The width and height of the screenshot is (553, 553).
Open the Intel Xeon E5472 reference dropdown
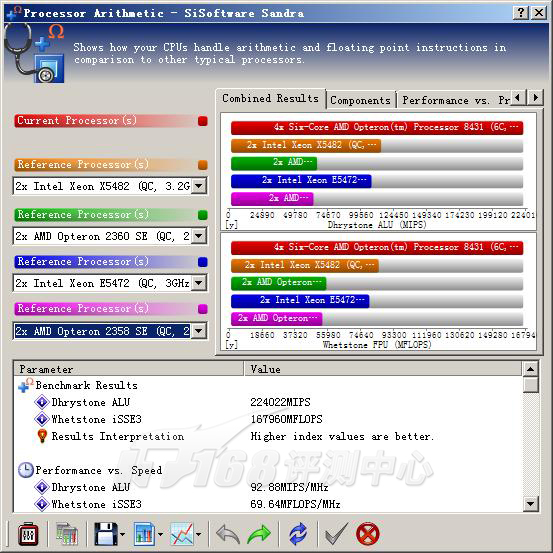pyautogui.click(x=199, y=282)
